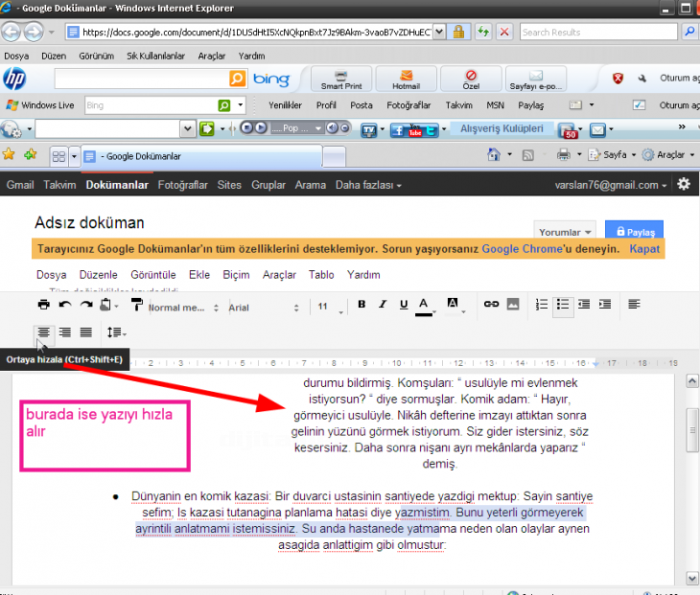Click the redo arrow icon
700x595 pixels.
pos(86,305)
